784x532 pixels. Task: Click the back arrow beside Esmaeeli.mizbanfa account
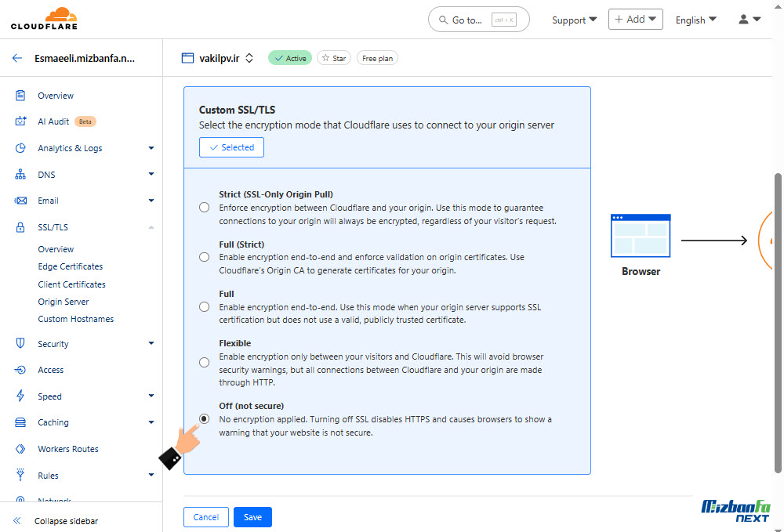pyautogui.click(x=17, y=58)
